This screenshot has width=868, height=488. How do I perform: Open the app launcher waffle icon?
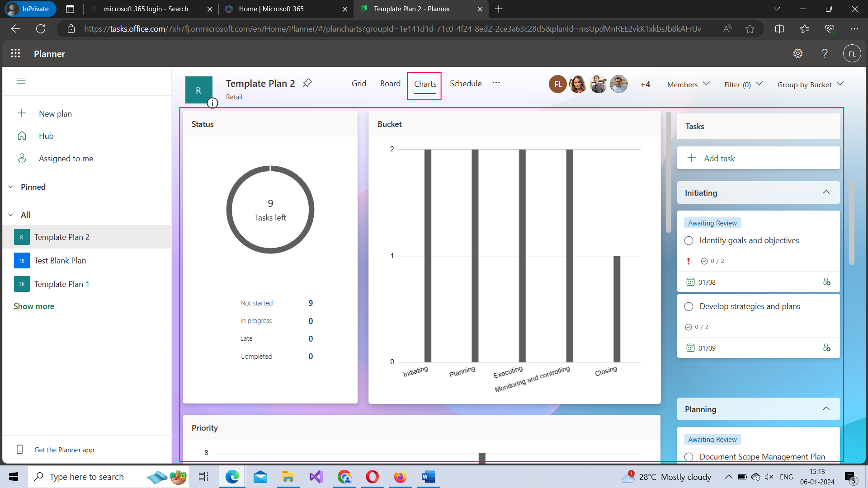[x=15, y=53]
